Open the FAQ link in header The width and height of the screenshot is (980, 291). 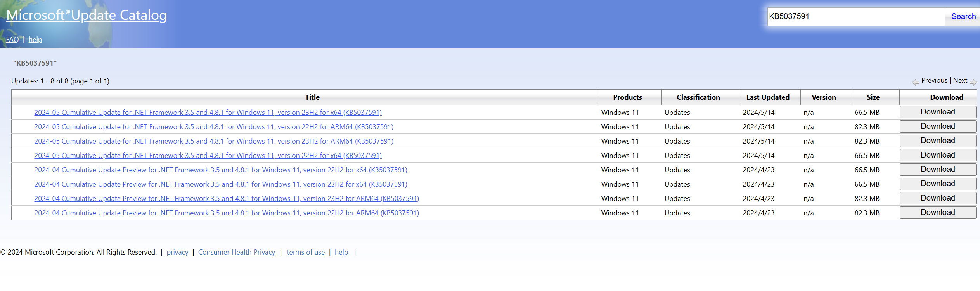tap(12, 40)
